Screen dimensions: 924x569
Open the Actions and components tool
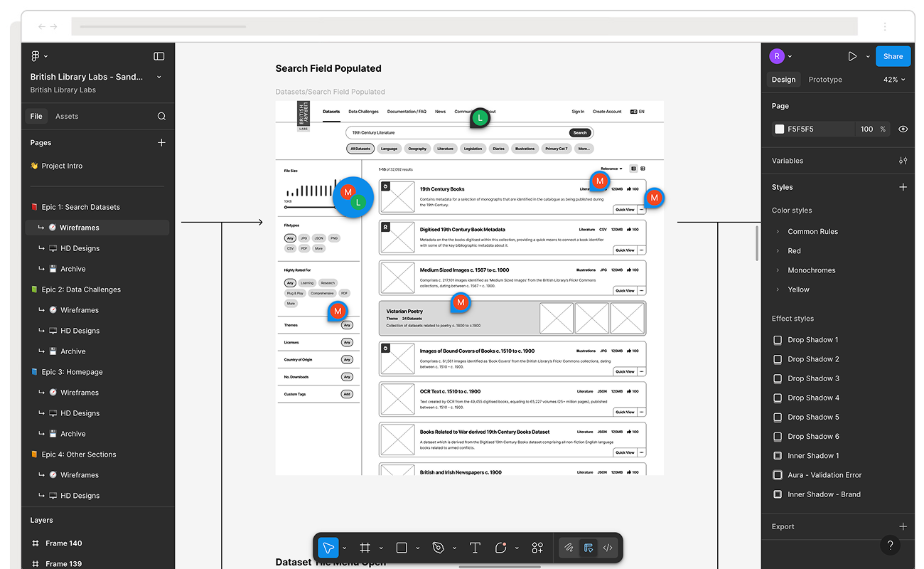pos(537,548)
